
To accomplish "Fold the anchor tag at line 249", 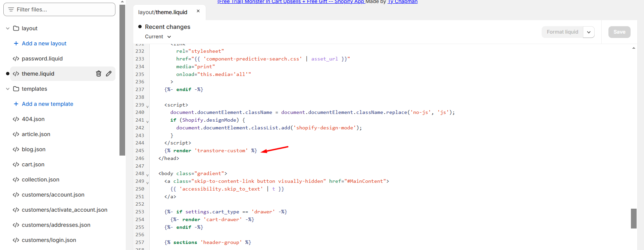I will tap(147, 183).
